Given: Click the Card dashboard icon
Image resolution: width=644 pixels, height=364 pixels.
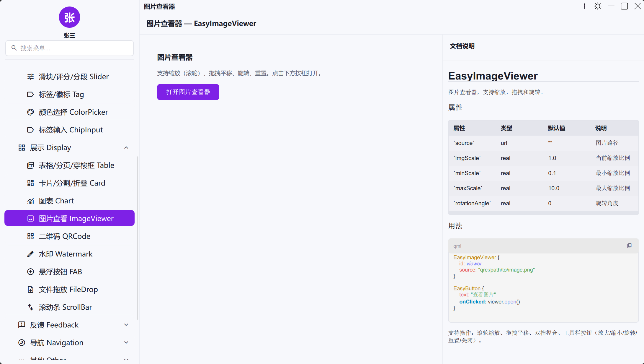Looking at the screenshot, I should pos(30,183).
